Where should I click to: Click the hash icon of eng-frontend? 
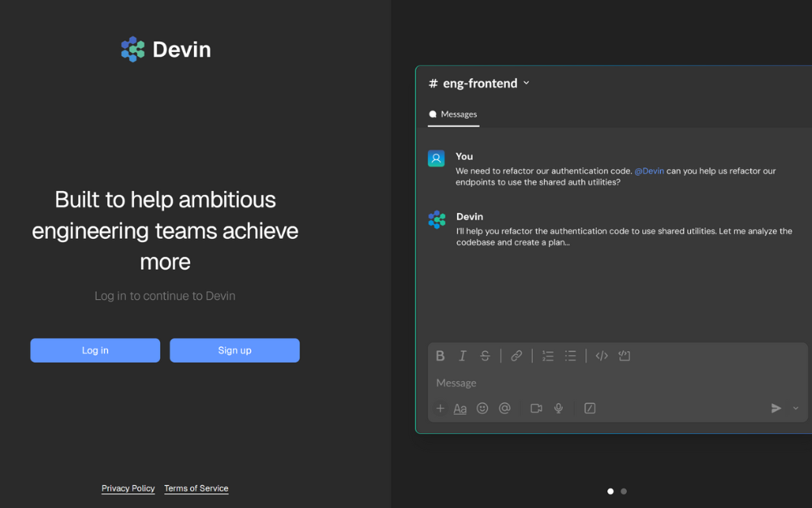(x=434, y=84)
